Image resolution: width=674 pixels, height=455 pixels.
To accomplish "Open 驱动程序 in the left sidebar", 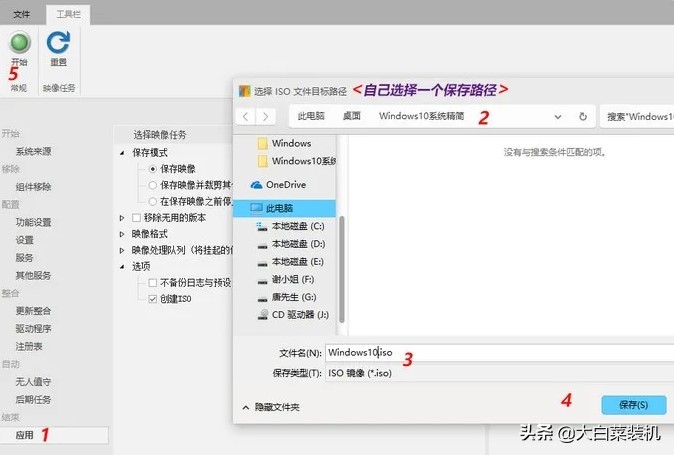I will 34,329.
